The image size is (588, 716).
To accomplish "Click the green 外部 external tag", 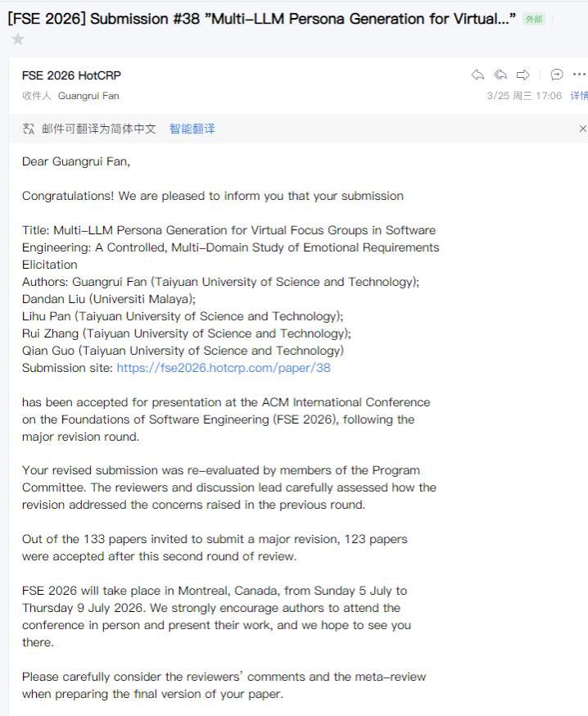I will coord(534,19).
